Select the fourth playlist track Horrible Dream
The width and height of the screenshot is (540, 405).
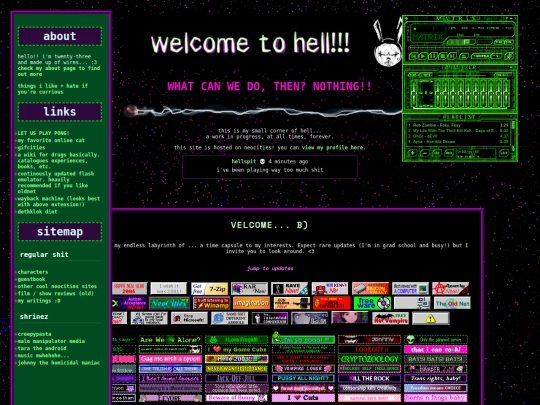click(x=458, y=142)
